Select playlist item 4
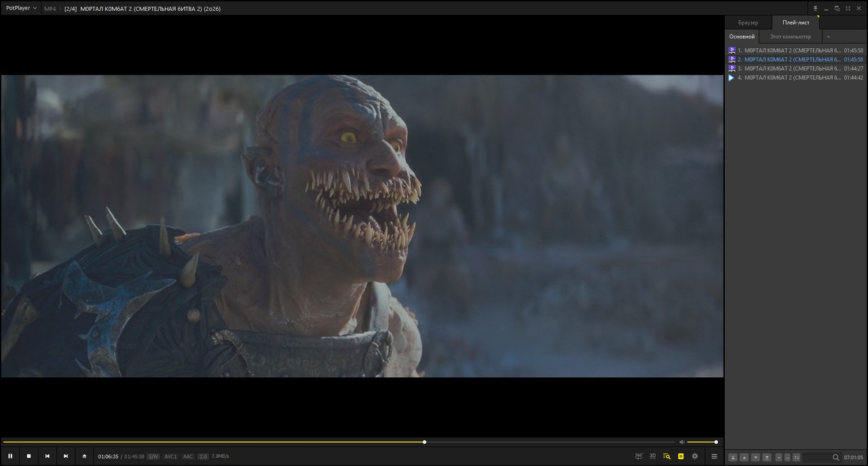Viewport: 868px width, 466px height. point(795,78)
